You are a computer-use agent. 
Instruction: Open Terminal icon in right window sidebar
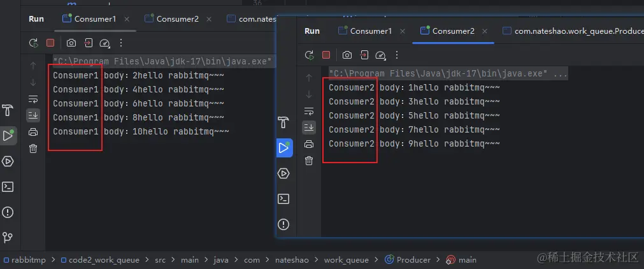click(x=284, y=199)
